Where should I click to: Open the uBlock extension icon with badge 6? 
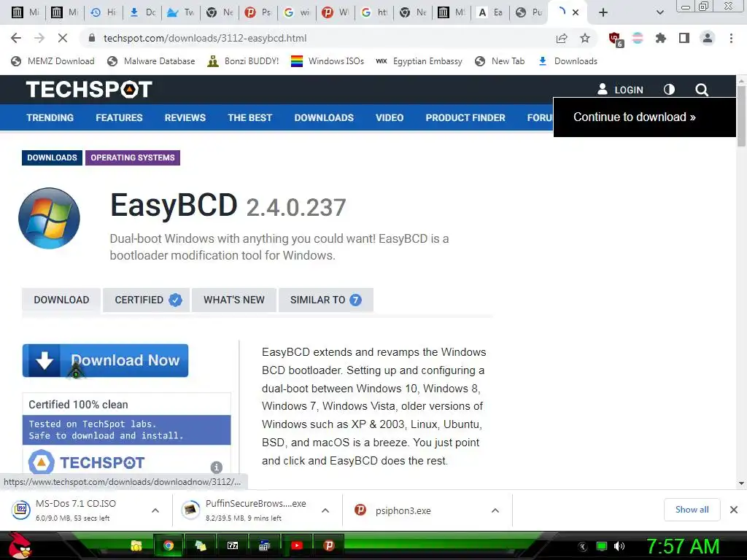[616, 39]
